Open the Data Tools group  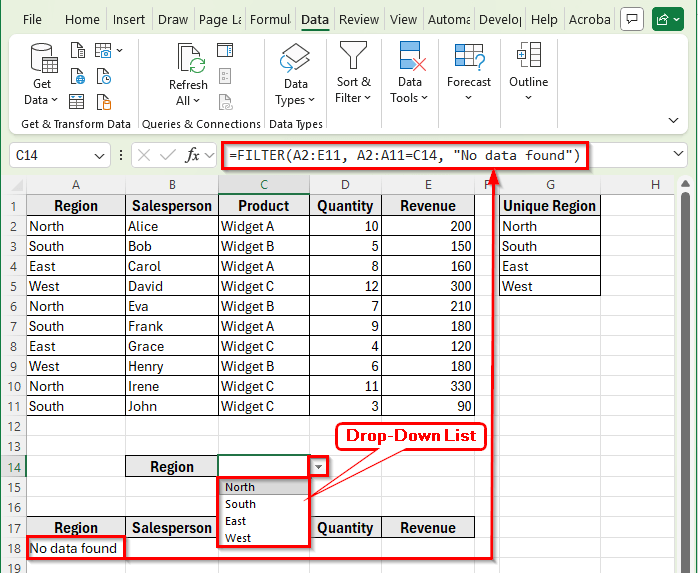tap(409, 73)
